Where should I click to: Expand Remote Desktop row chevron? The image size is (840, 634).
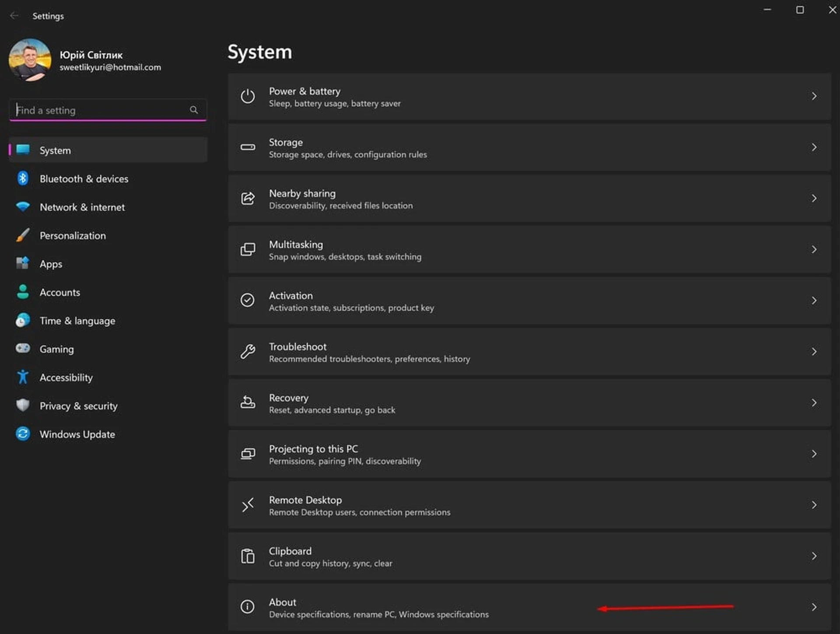coord(814,505)
